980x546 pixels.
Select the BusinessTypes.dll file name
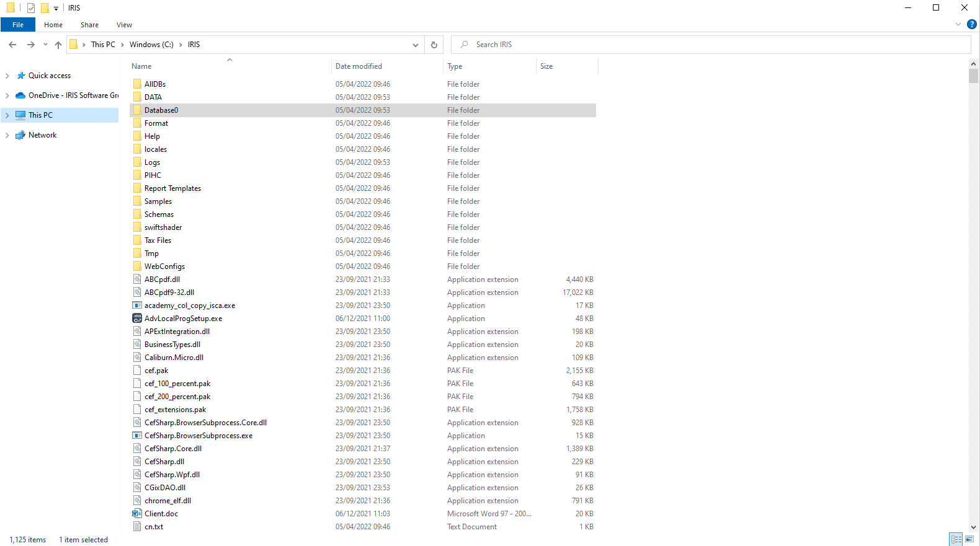tap(172, 344)
